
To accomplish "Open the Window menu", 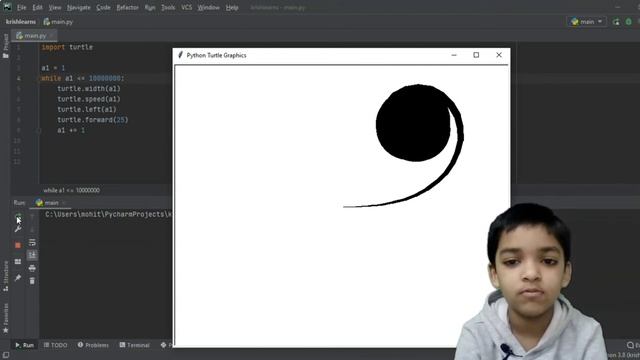I will (208, 7).
